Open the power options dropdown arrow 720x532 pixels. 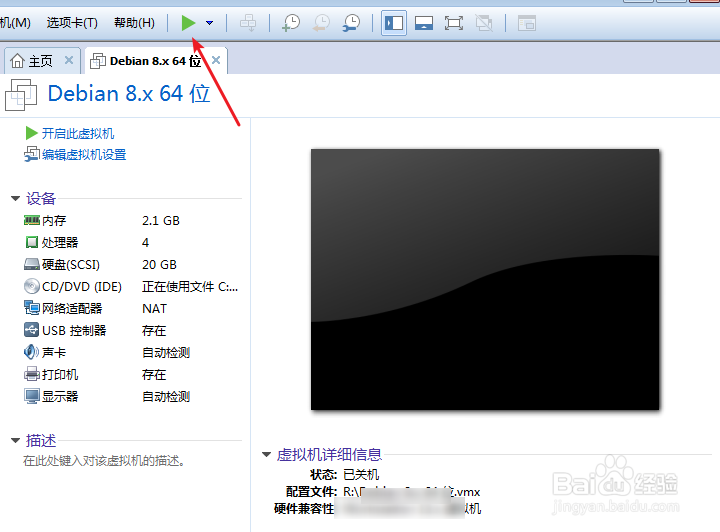pos(209,23)
